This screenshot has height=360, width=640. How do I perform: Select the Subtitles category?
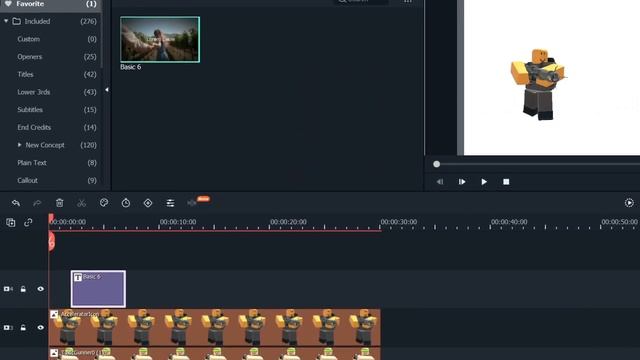coord(30,110)
